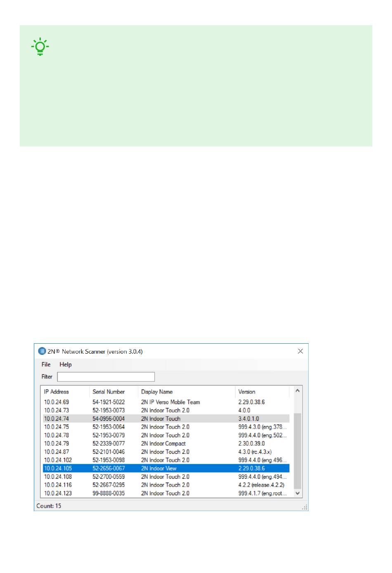
Task: Select the row with IP 10.0.24.108
Action: pos(166,476)
